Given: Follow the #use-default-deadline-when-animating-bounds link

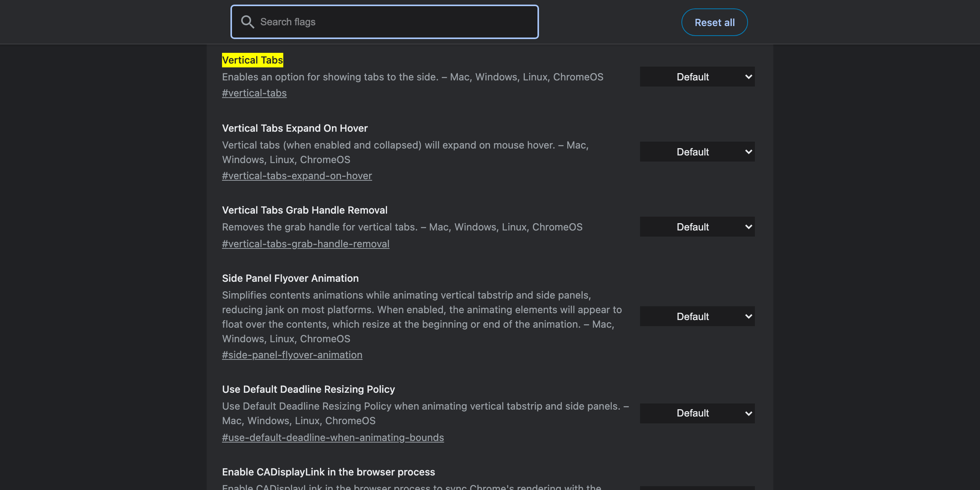Looking at the screenshot, I should (x=333, y=438).
